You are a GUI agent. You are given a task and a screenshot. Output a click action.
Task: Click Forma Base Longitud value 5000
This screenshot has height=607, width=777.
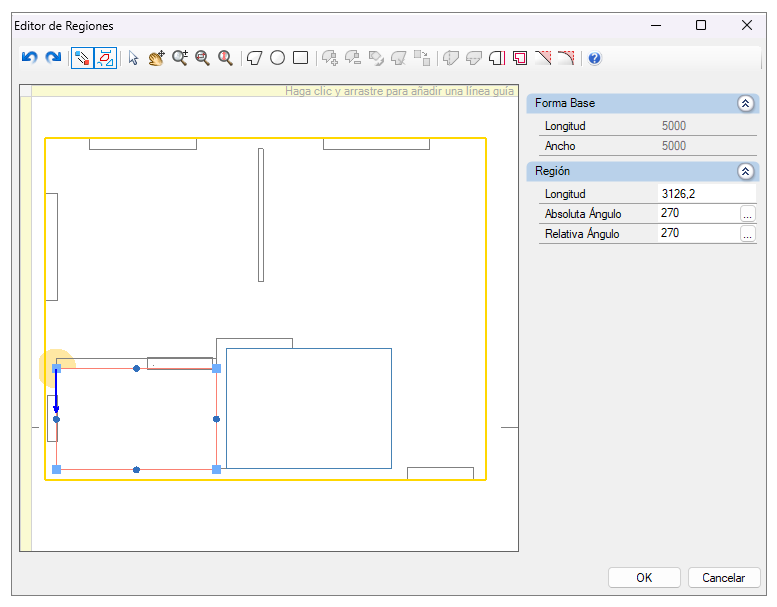pos(674,126)
